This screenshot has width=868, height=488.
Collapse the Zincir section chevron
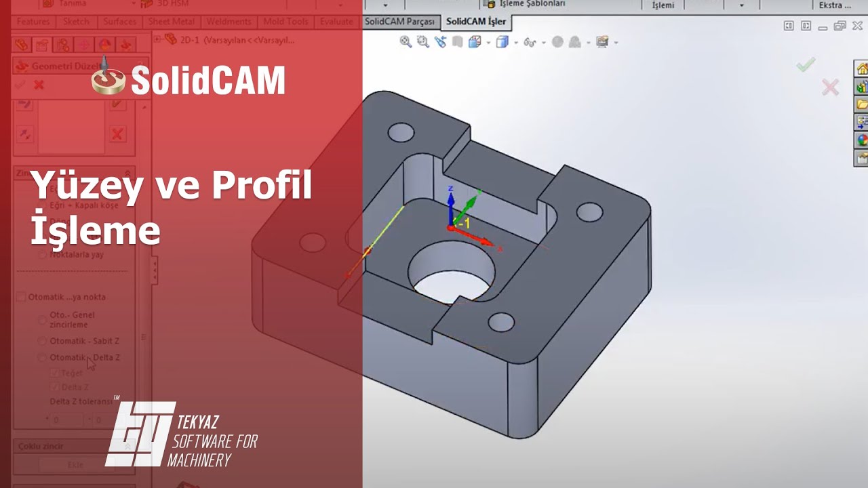click(127, 174)
